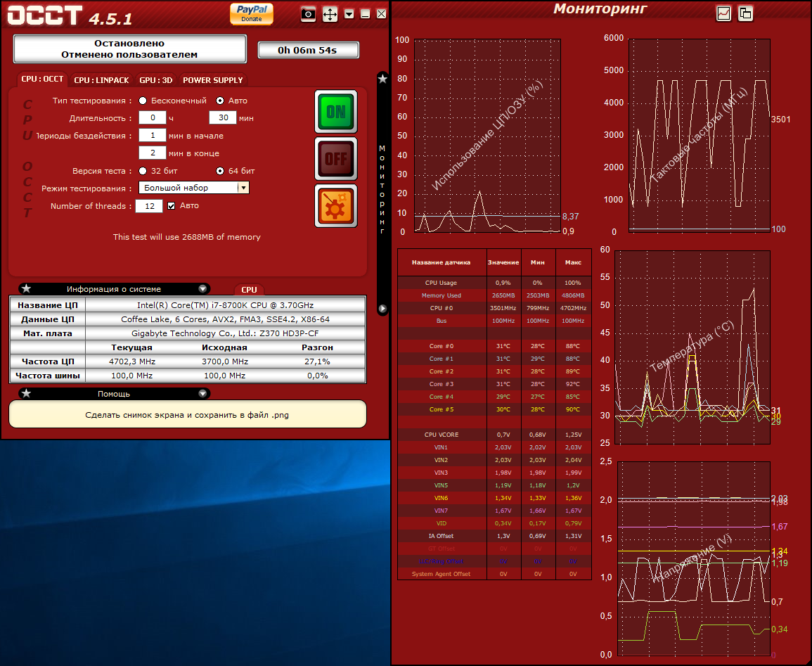Click the star icon beside Помощь

point(27,394)
